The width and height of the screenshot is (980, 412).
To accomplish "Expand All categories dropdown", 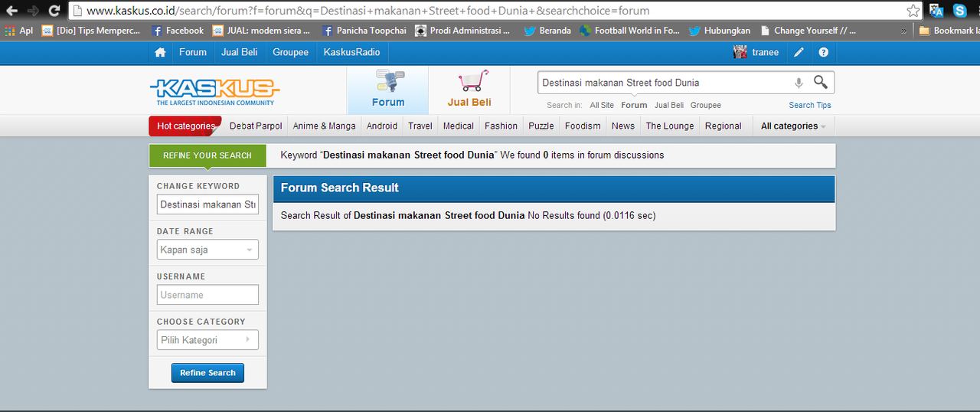I will [793, 126].
